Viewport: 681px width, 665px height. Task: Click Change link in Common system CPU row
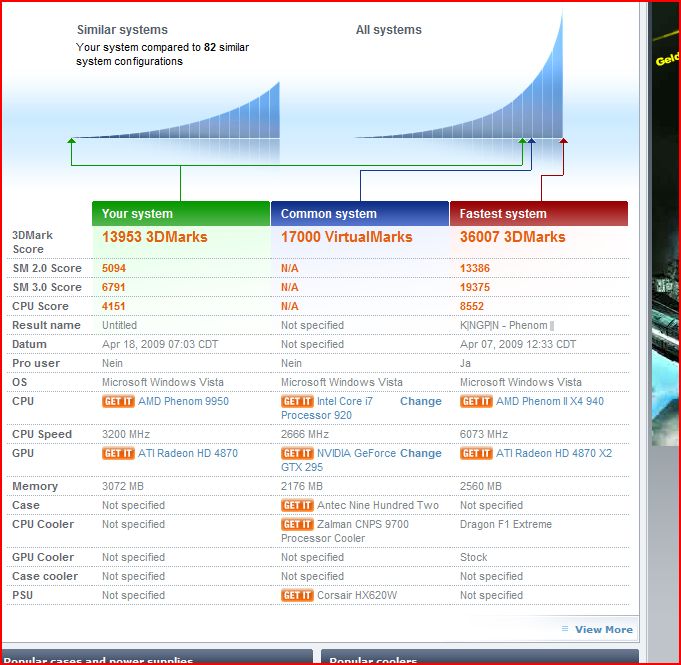tap(420, 401)
